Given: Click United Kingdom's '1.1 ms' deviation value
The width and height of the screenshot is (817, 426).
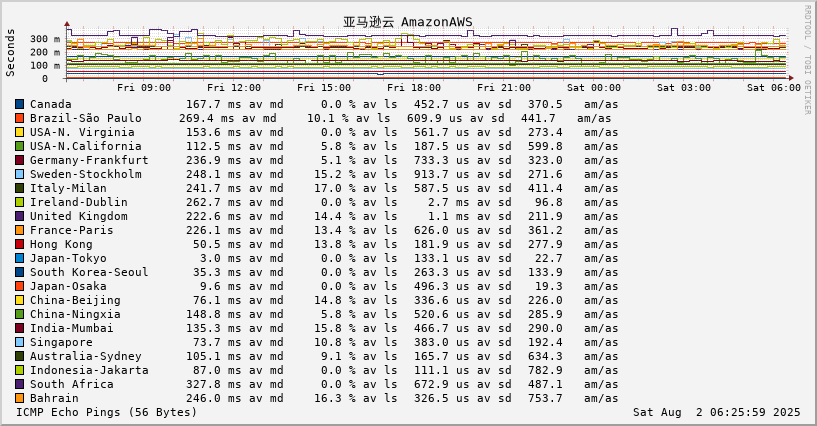Looking at the screenshot, I should click(x=448, y=216).
